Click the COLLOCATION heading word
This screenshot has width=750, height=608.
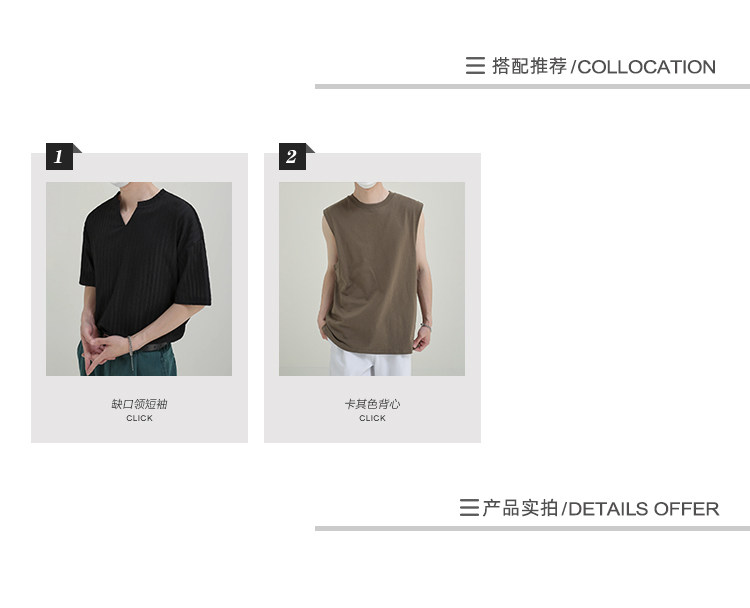[647, 67]
